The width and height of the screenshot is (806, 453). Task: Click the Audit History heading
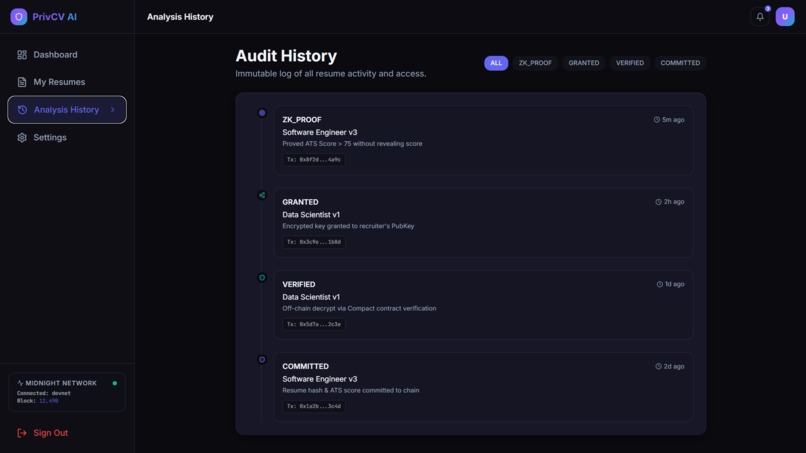point(286,56)
